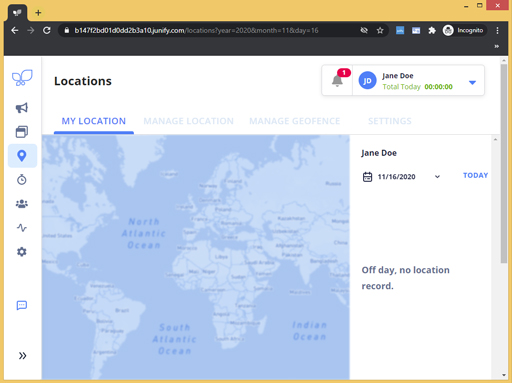This screenshot has height=383, width=512.
Task: Click the page vertical scrollbar thumb
Action: pyautogui.click(x=504, y=163)
